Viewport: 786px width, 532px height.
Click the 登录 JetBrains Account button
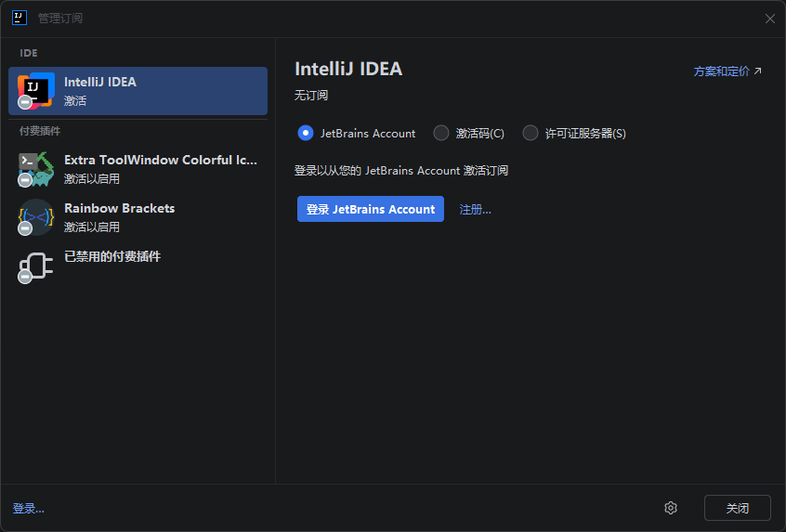click(x=371, y=209)
